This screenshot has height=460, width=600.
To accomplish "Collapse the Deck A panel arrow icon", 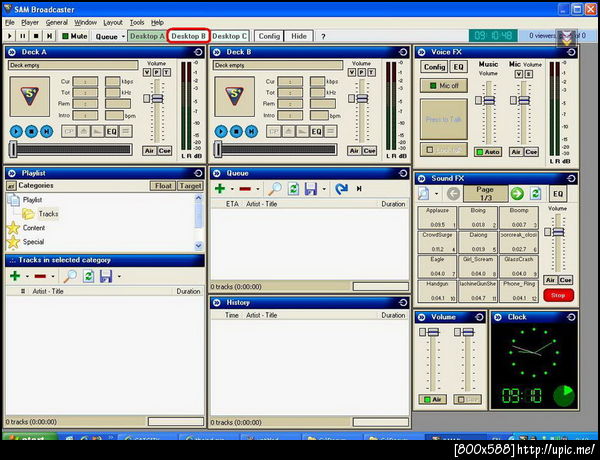I will (x=11, y=52).
